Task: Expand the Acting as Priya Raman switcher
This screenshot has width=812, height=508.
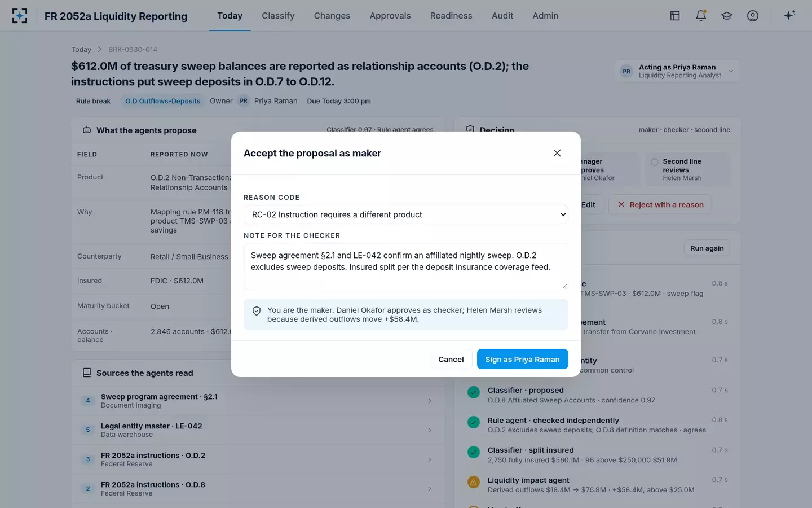Action: point(677,71)
